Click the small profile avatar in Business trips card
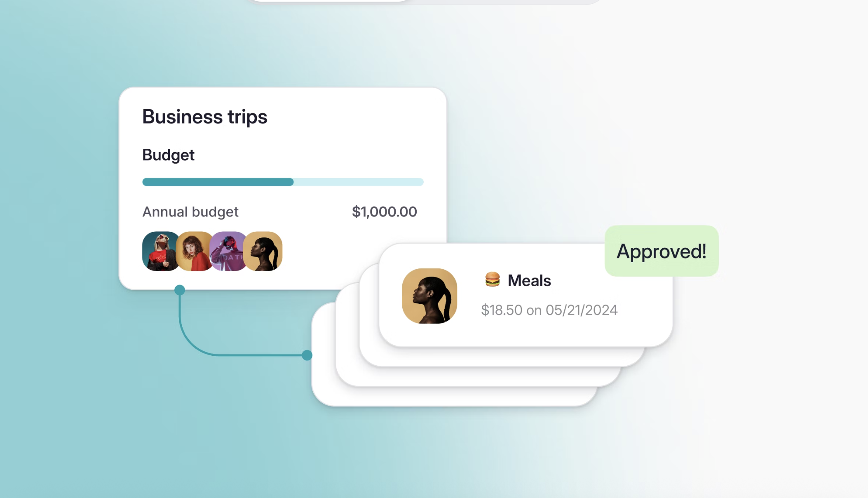868x498 pixels. click(264, 251)
